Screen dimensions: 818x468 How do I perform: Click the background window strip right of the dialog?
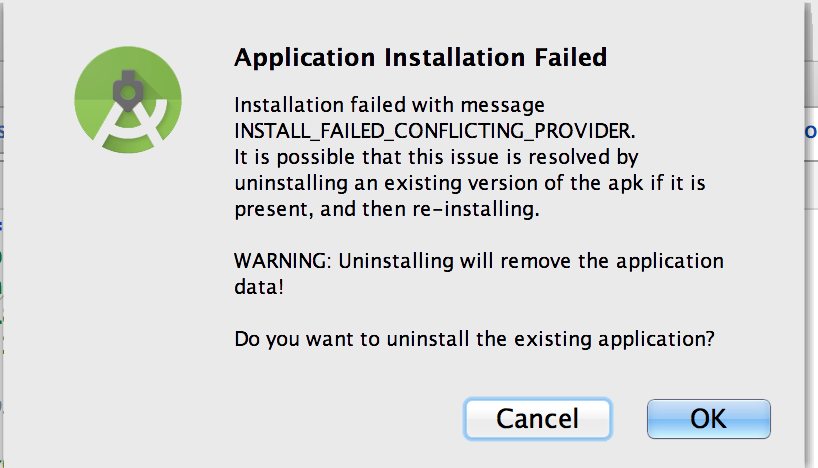click(811, 234)
